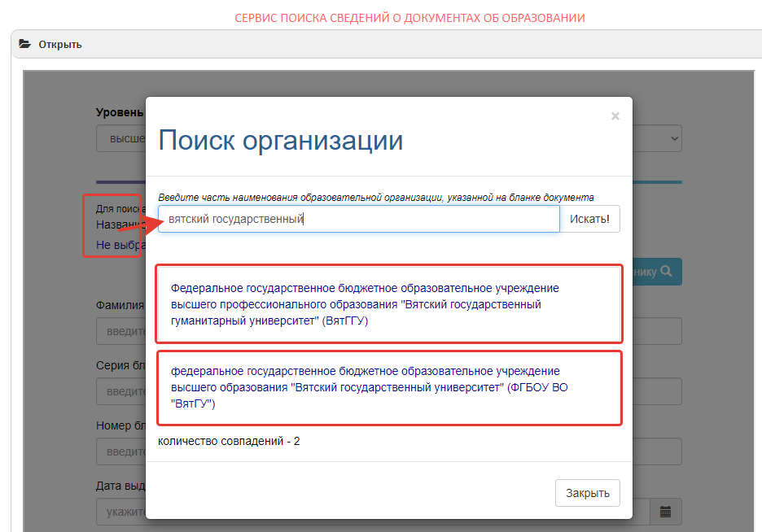The image size is (762, 532).
Task: Focus the organization name search field
Action: coord(359,219)
